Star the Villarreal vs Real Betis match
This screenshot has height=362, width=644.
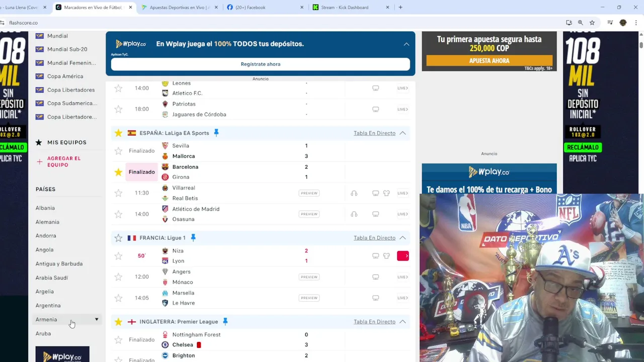tap(118, 193)
